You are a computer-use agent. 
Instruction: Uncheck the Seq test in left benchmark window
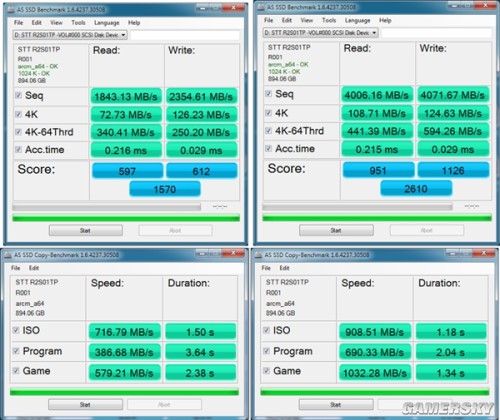coord(18,96)
